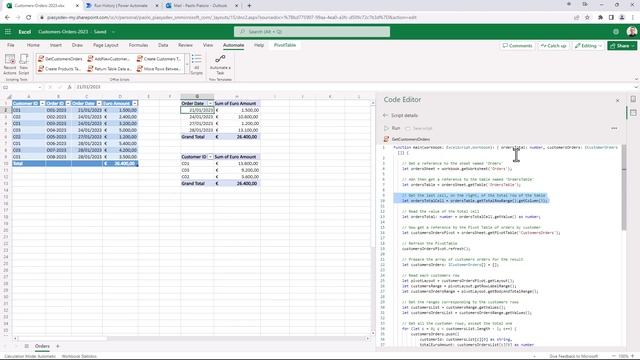Bookmark this page with the star icon

pyautogui.click(x=587, y=17)
